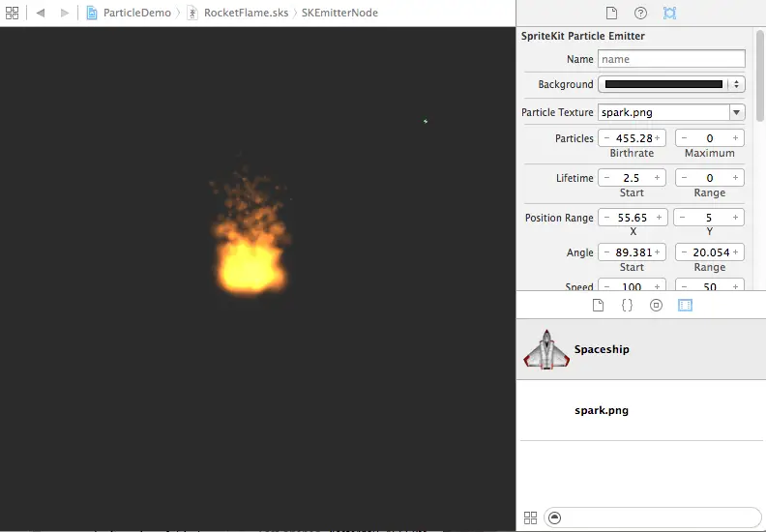Screen dimensions: 766x532
Task: Show the Quick Help inspector
Action: tap(640, 13)
